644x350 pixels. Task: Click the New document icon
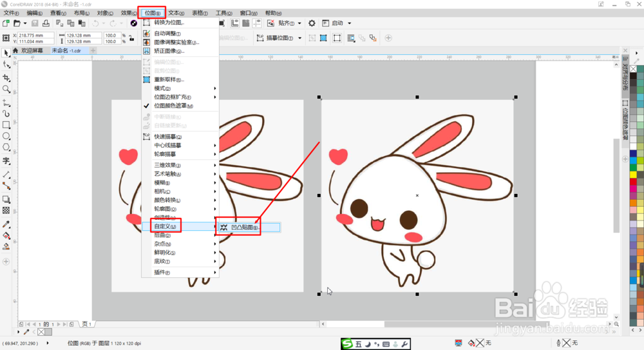pyautogui.click(x=6, y=23)
